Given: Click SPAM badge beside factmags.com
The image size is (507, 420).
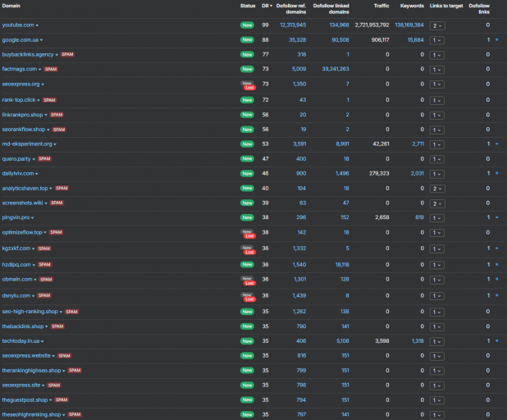Looking at the screenshot, I should pyautogui.click(x=51, y=69).
